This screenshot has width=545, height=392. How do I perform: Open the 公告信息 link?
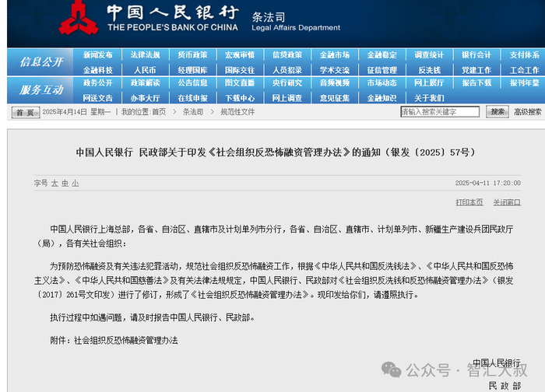(x=192, y=83)
